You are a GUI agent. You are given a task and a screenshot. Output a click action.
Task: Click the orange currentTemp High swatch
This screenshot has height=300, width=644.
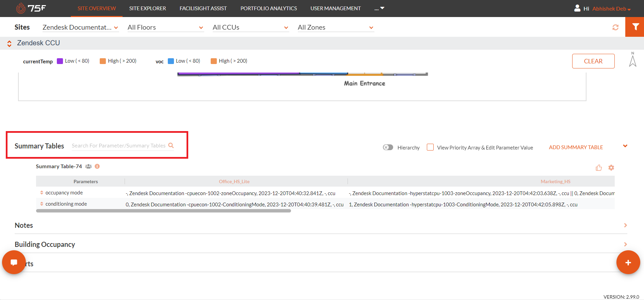click(x=103, y=61)
